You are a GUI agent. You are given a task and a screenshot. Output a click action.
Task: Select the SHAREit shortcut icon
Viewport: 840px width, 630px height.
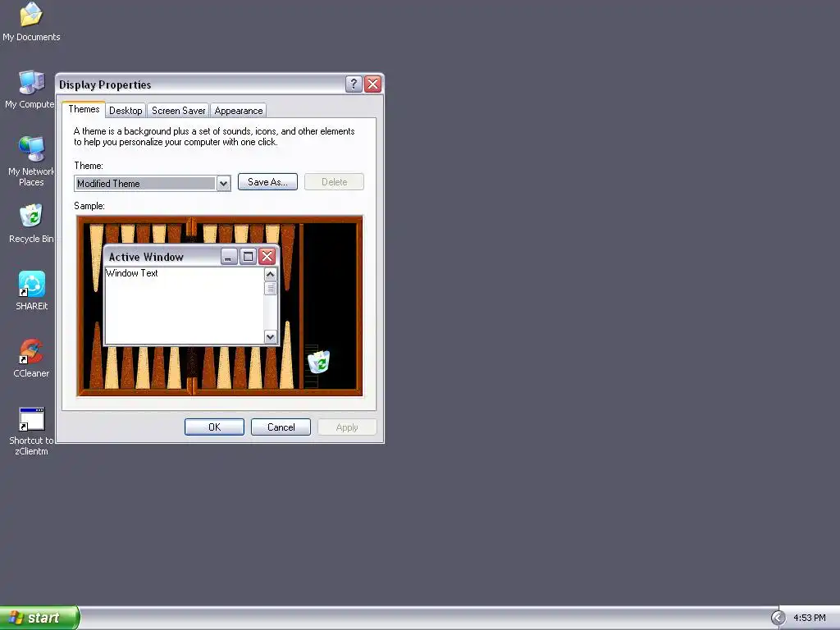pyautogui.click(x=32, y=290)
